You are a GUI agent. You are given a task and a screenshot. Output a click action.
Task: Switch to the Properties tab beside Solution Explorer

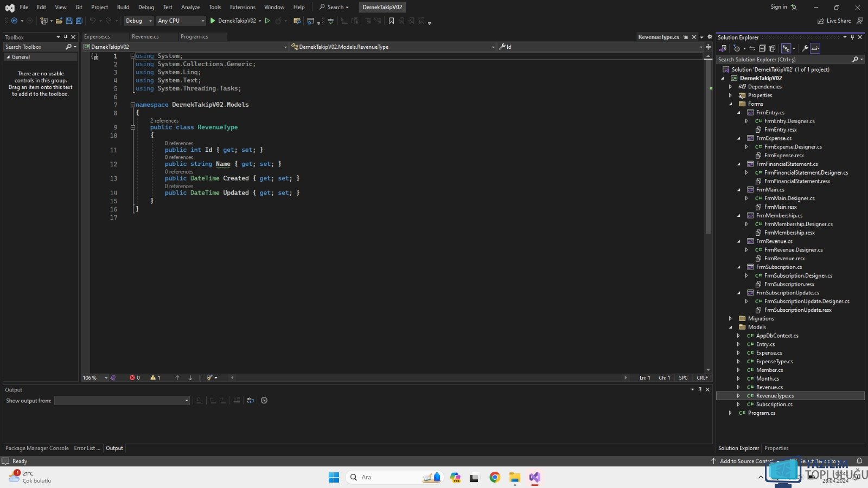tap(776, 448)
